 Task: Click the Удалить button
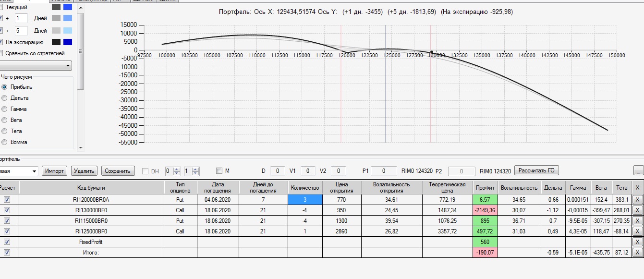[85, 171]
